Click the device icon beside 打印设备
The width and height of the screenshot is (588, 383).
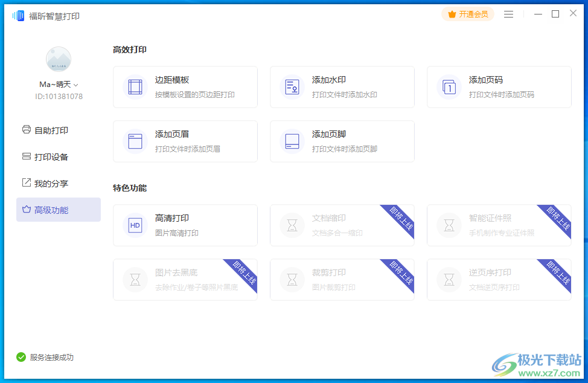click(26, 156)
